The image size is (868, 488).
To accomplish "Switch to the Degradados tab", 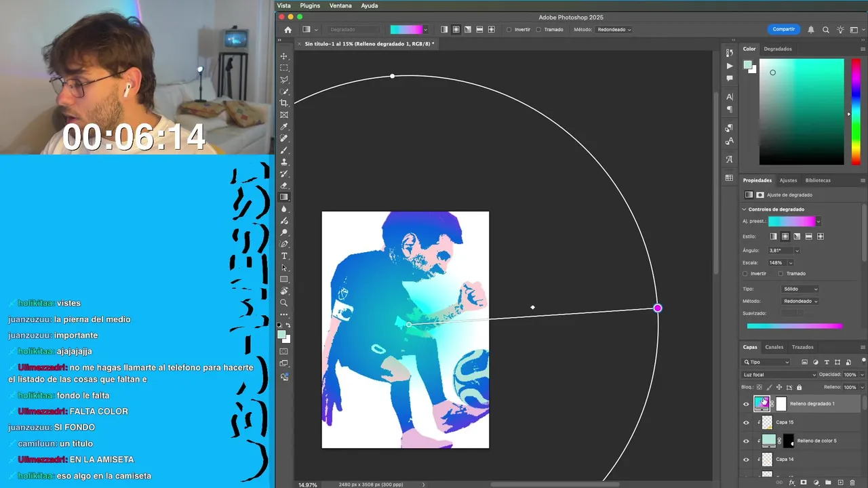I will click(x=778, y=49).
